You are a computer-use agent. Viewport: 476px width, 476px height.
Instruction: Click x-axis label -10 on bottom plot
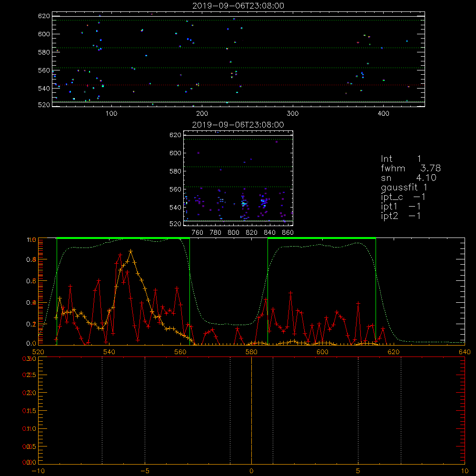click(38, 471)
